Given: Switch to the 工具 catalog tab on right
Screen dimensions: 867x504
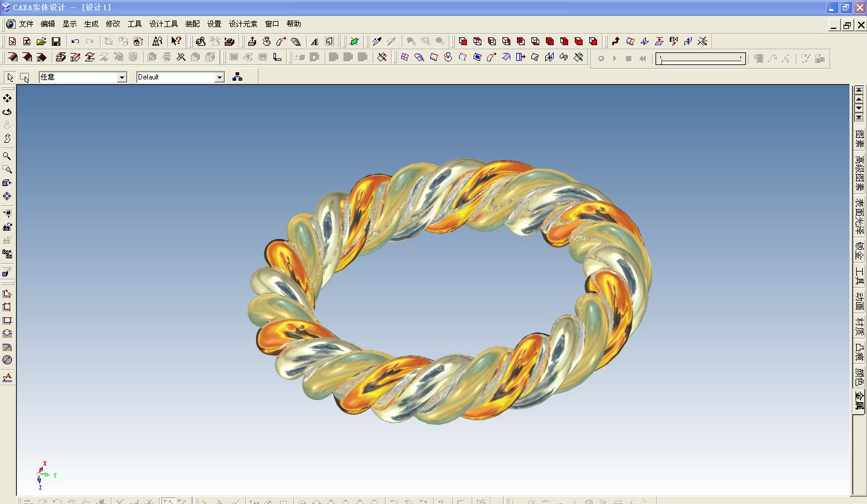Looking at the screenshot, I should pos(859,276).
